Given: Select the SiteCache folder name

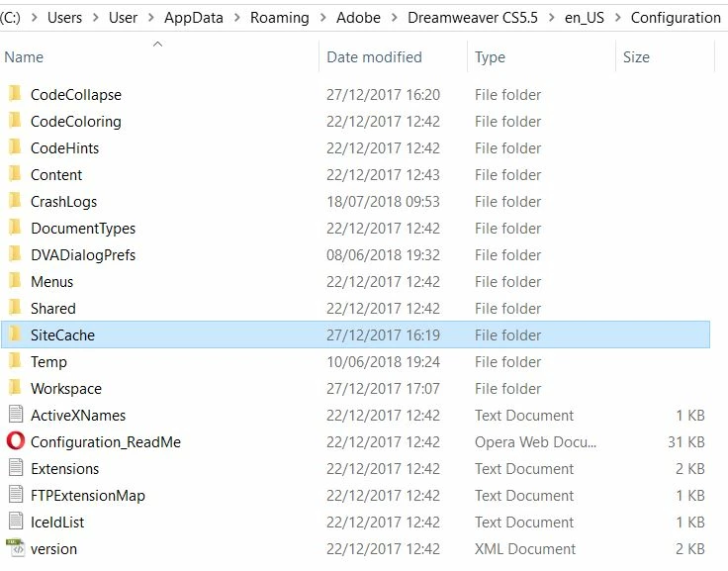Looking at the screenshot, I should [x=62, y=335].
